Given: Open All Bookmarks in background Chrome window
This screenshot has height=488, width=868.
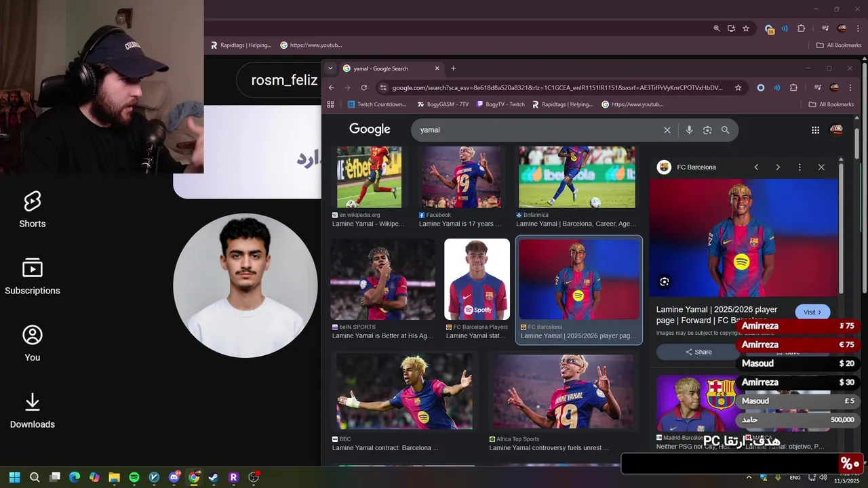Looking at the screenshot, I should 839,45.
